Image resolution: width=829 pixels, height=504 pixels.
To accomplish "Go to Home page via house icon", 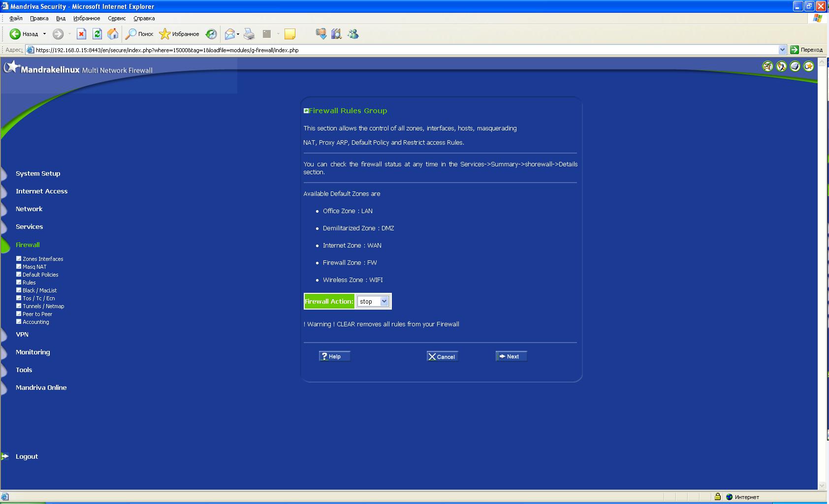I will click(x=113, y=34).
